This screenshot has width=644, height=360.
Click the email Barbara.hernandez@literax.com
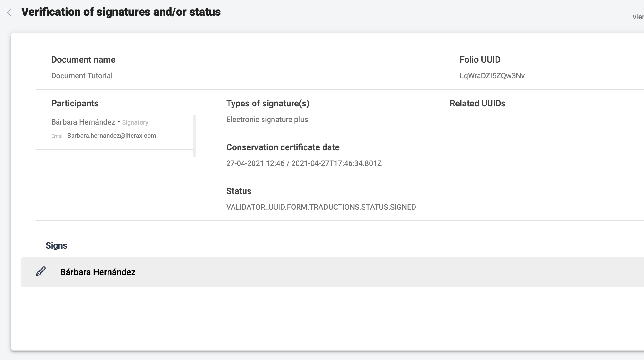point(112,136)
